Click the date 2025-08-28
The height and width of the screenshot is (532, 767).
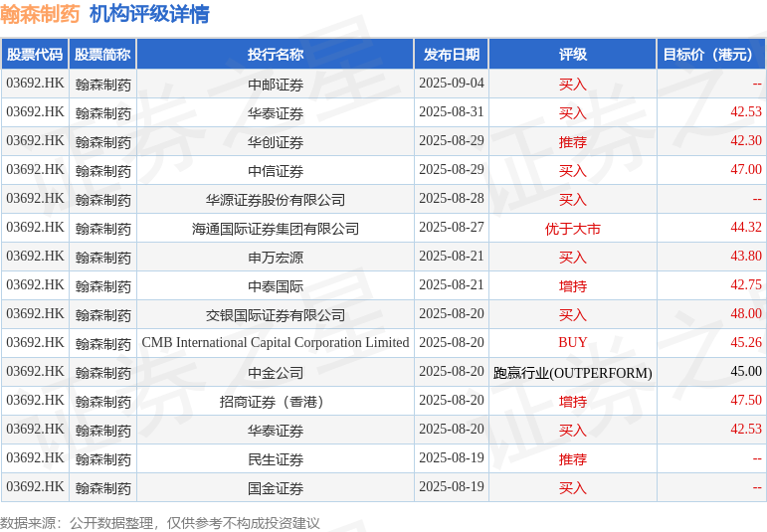(452, 199)
